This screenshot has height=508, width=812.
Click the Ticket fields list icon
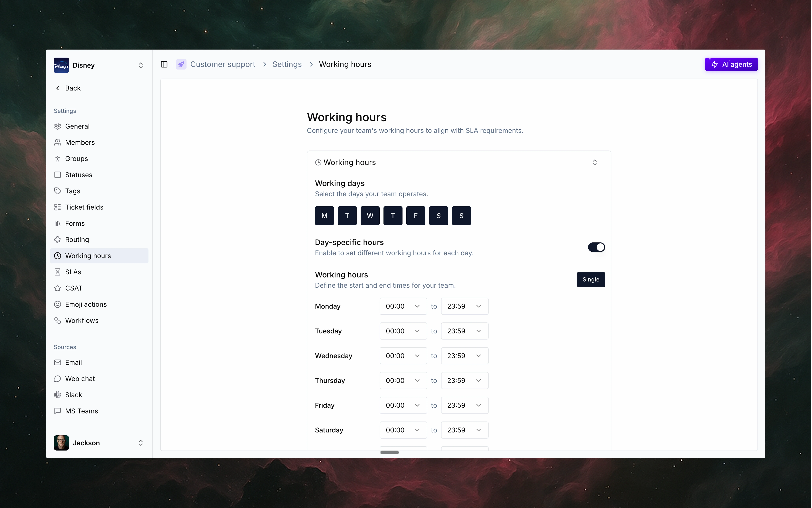pyautogui.click(x=58, y=207)
